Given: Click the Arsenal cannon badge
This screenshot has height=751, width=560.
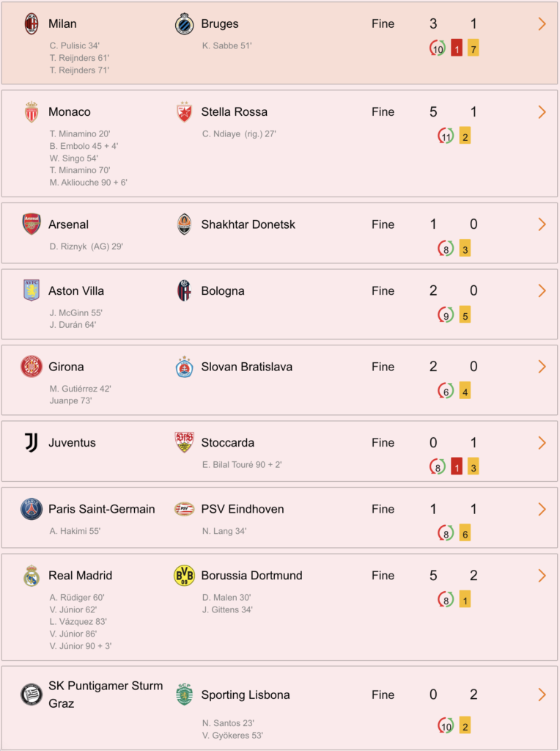Looking at the screenshot, I should coord(32,224).
